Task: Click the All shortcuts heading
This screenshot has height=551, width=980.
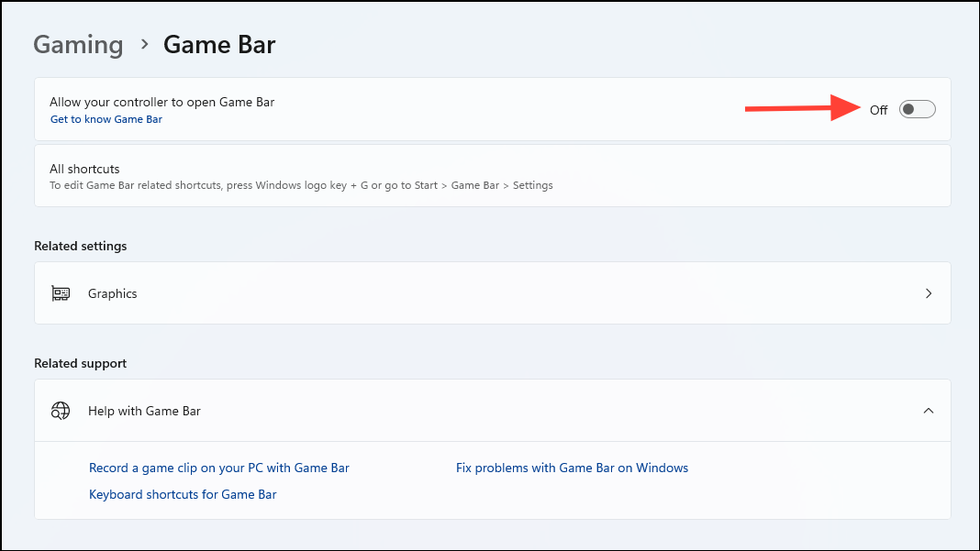Action: [84, 169]
